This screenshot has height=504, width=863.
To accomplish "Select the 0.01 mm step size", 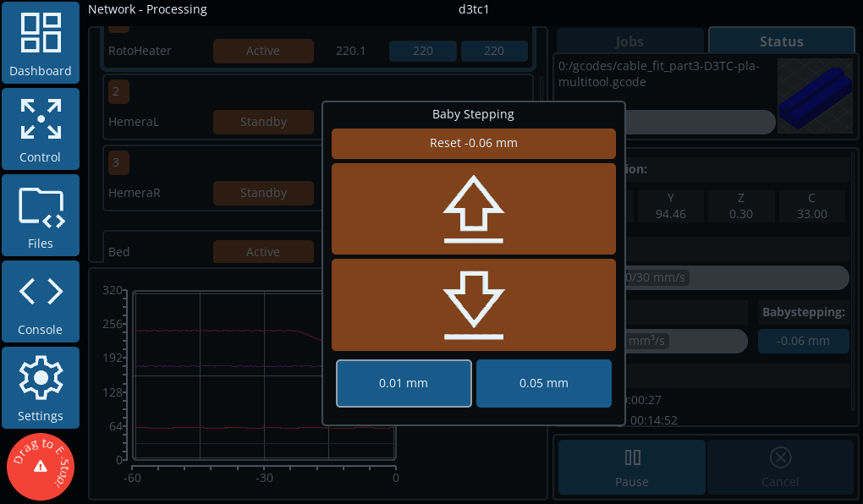I will coord(404,383).
